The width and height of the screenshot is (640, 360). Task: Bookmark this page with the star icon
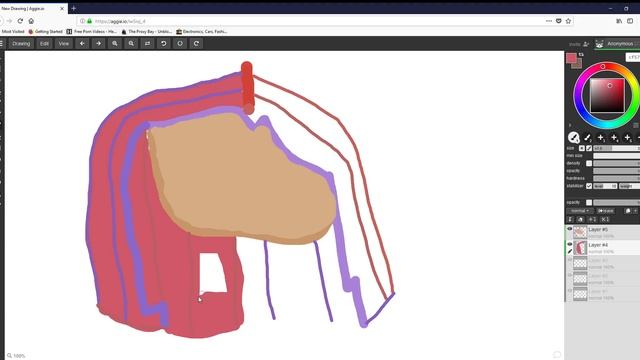point(568,21)
